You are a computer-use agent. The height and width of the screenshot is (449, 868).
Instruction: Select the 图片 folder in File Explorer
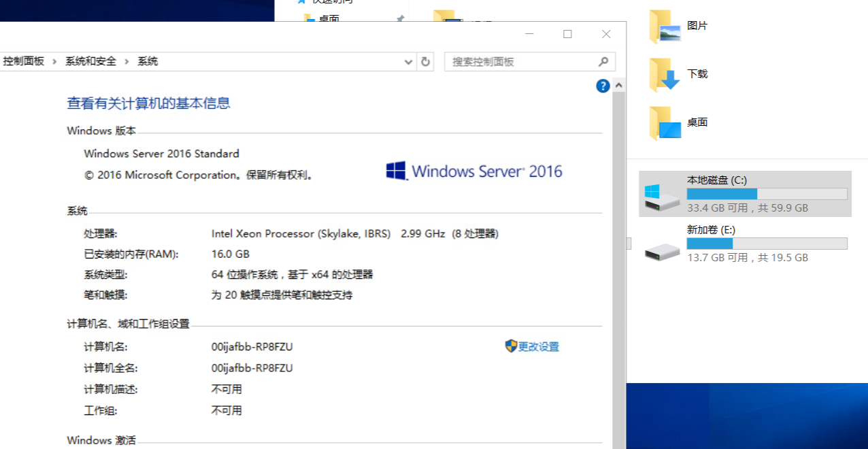679,26
